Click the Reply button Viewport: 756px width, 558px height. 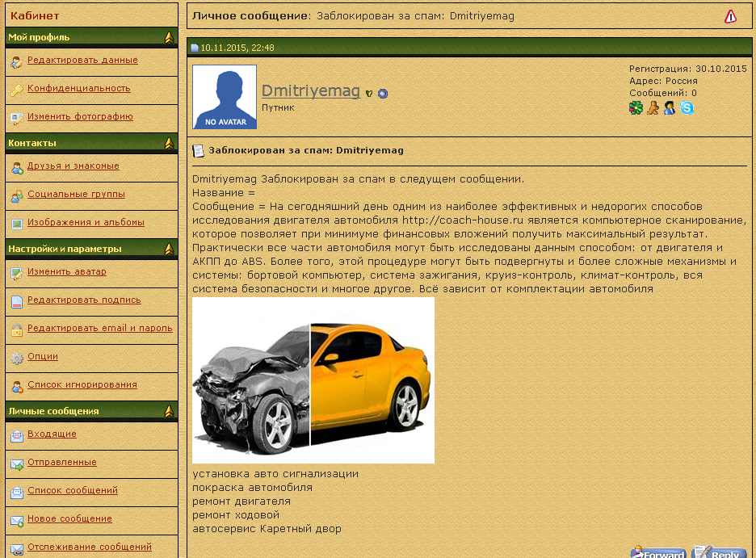click(719, 553)
